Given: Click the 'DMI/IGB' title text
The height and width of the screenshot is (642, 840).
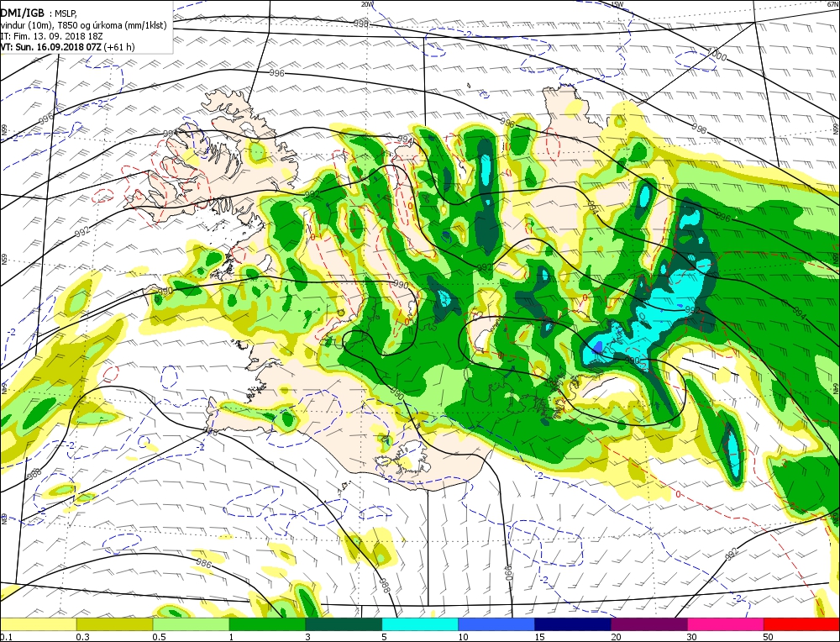Looking at the screenshot, I should [22, 13].
